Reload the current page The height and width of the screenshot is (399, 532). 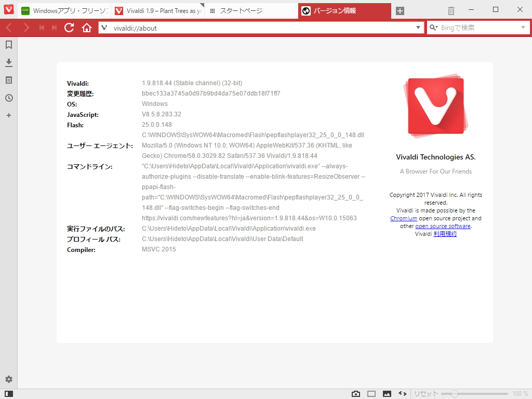click(x=69, y=28)
